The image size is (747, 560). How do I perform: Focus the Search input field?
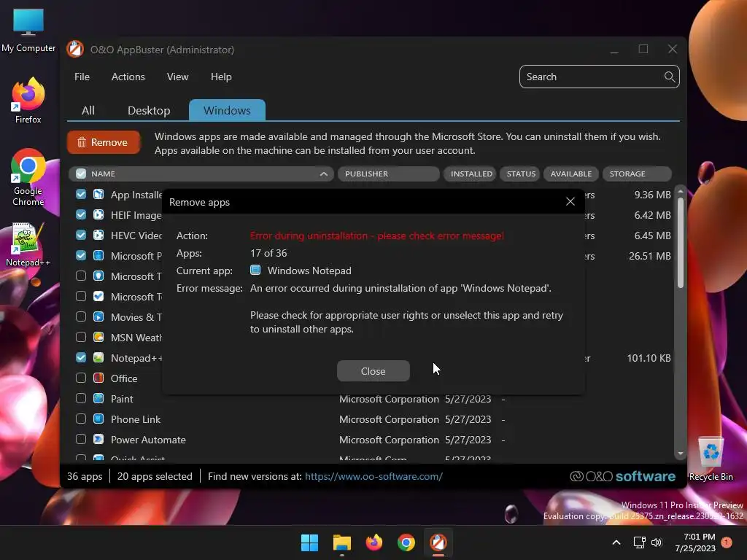coord(600,77)
